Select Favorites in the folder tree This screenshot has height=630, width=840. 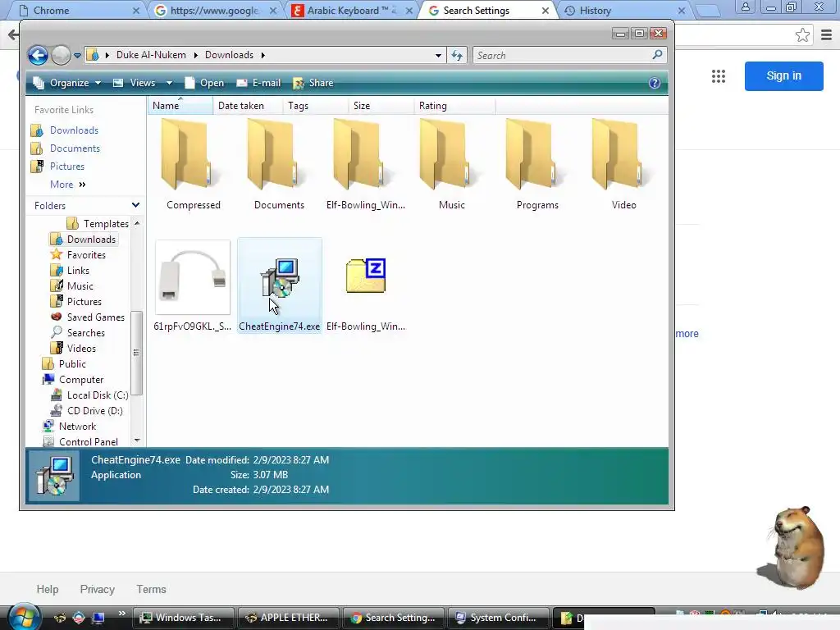[85, 255]
